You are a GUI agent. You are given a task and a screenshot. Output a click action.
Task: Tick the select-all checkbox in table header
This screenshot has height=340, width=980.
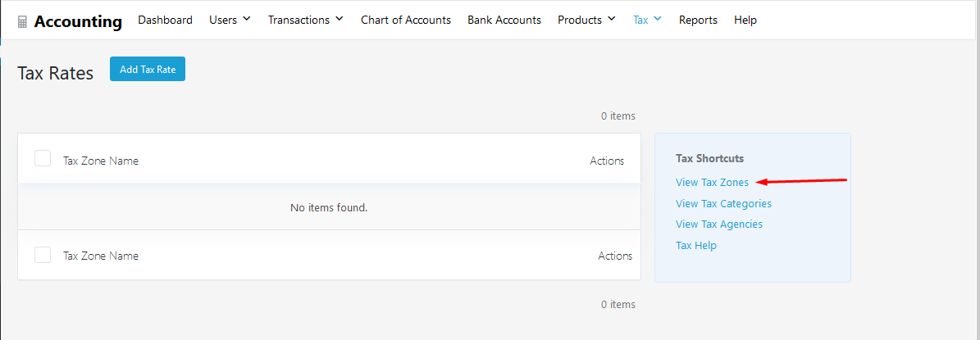43,159
